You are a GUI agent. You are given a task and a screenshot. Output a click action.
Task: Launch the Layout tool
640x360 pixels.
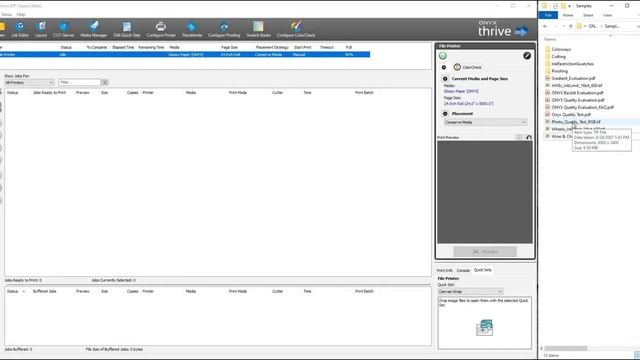tap(41, 29)
